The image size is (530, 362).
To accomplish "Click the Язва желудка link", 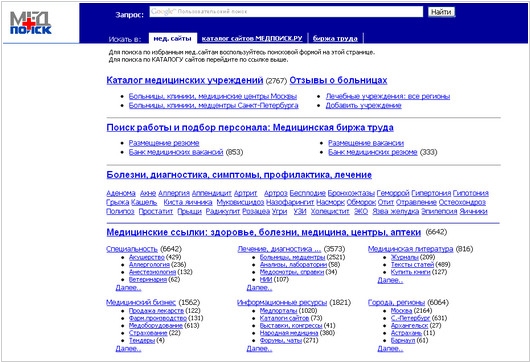I will pos(395,212).
